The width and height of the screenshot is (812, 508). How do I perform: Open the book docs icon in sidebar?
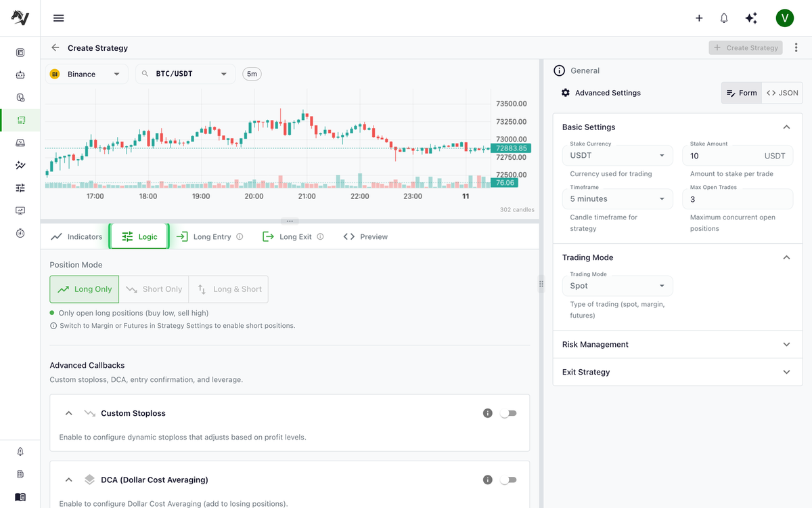(x=20, y=496)
